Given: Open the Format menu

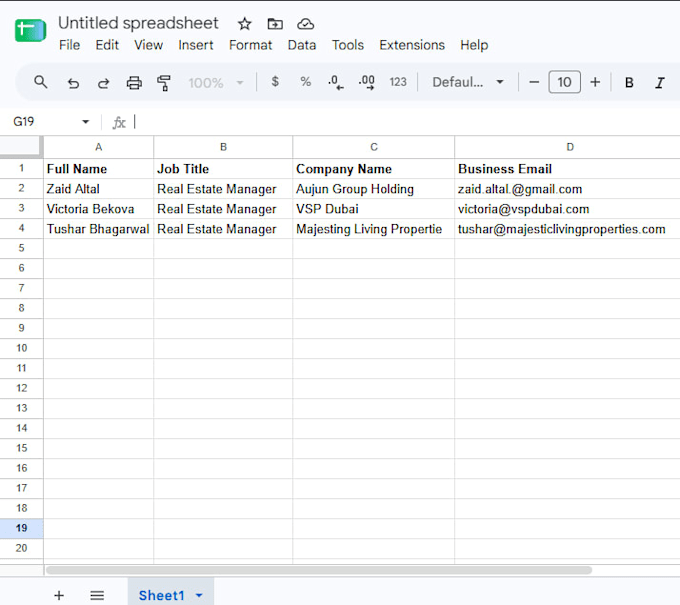Looking at the screenshot, I should coord(250,45).
